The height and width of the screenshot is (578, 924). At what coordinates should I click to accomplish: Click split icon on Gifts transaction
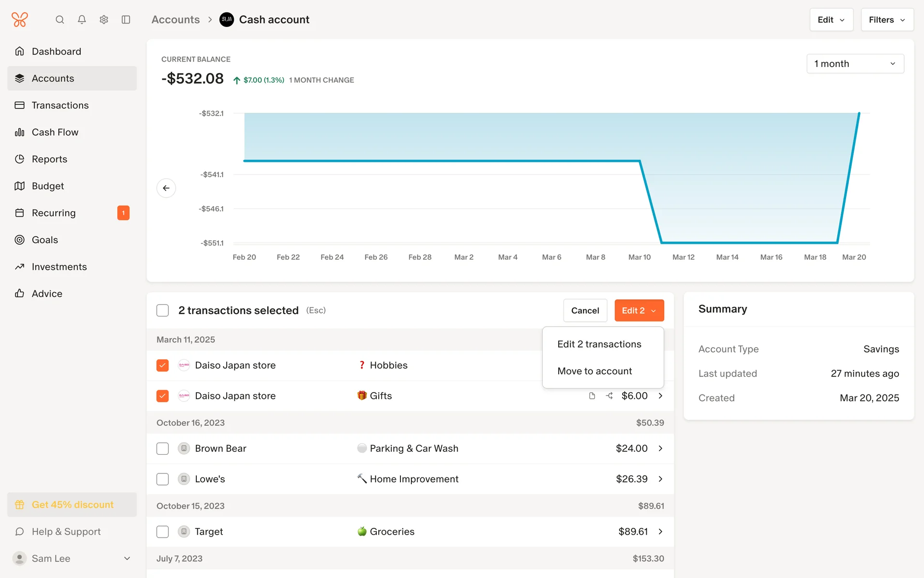609,396
